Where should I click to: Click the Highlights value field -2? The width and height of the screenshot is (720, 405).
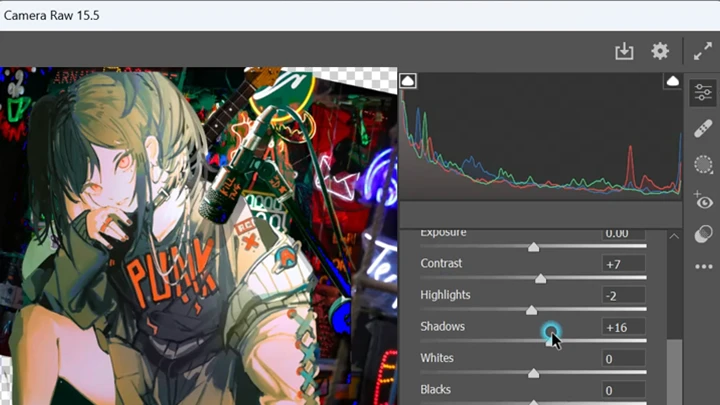624,296
